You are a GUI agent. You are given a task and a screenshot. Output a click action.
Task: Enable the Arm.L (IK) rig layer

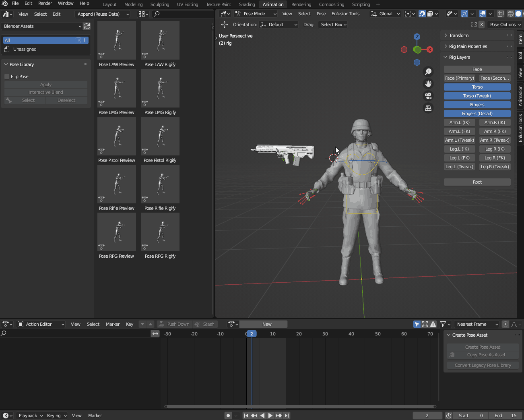click(x=459, y=122)
